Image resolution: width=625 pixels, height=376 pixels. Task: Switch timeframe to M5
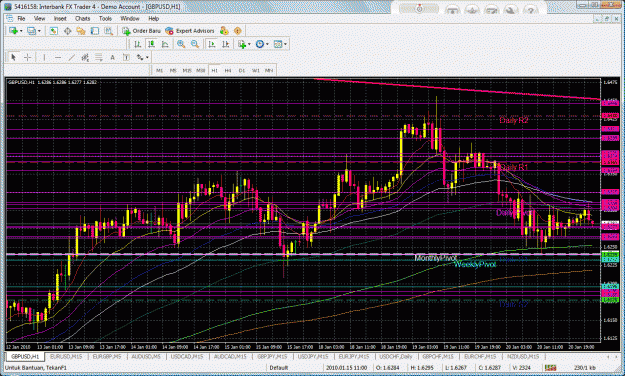point(173,71)
